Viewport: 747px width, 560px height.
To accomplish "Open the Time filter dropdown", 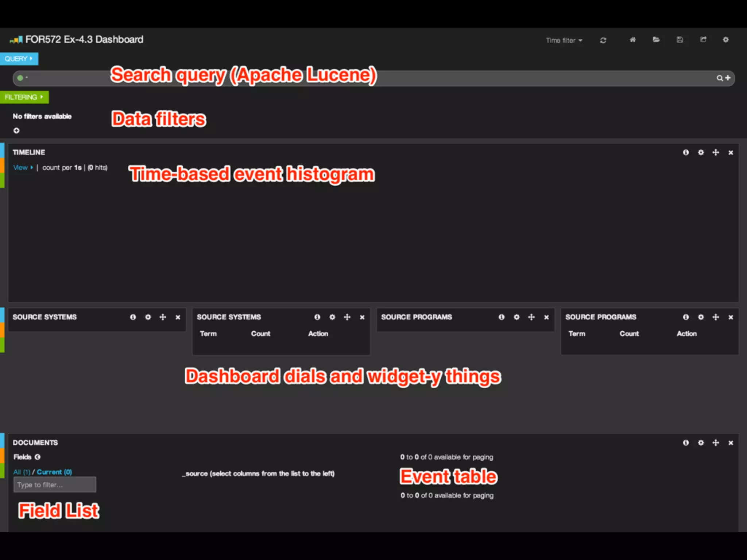I will click(564, 40).
